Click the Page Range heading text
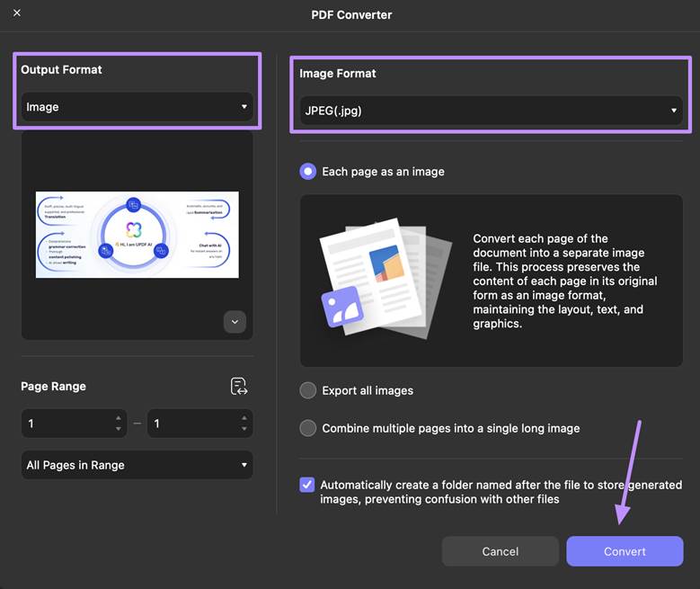700x589 pixels. click(54, 386)
